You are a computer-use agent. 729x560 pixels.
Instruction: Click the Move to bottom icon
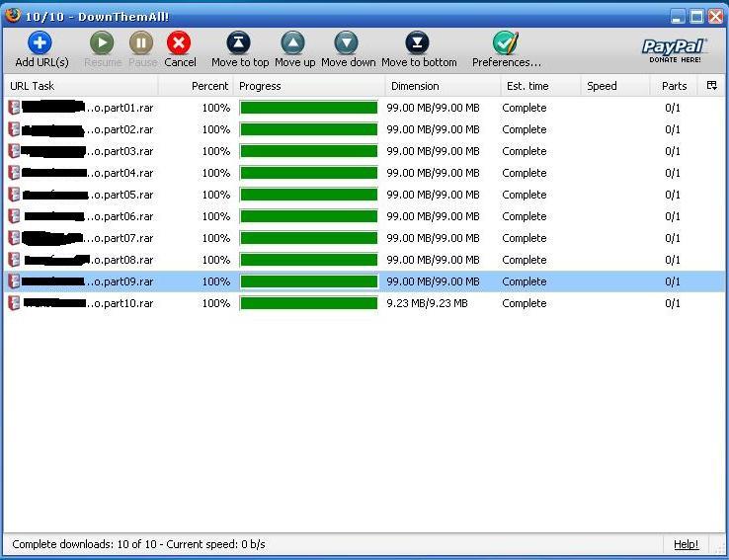pos(419,43)
